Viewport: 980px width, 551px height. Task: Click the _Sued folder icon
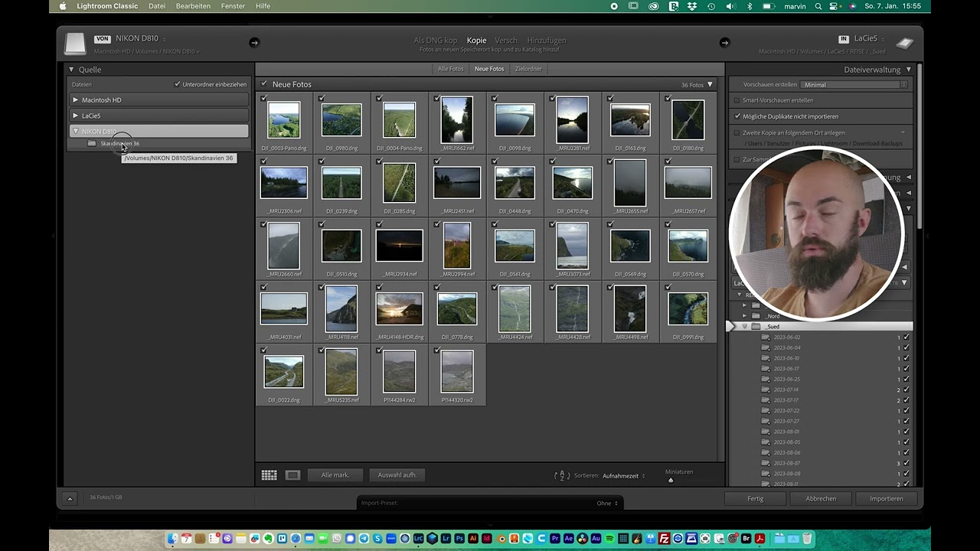(x=756, y=326)
